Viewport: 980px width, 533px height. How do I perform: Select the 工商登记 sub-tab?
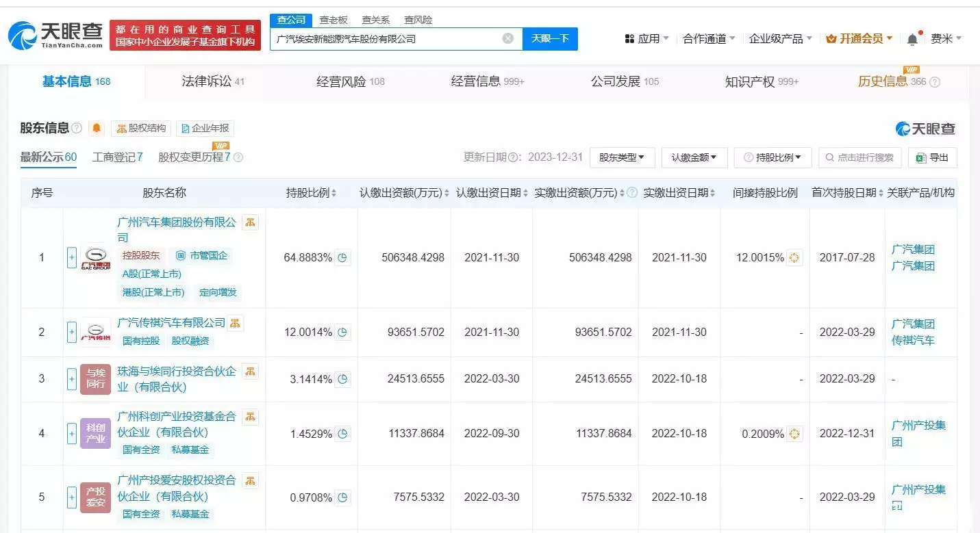117,157
